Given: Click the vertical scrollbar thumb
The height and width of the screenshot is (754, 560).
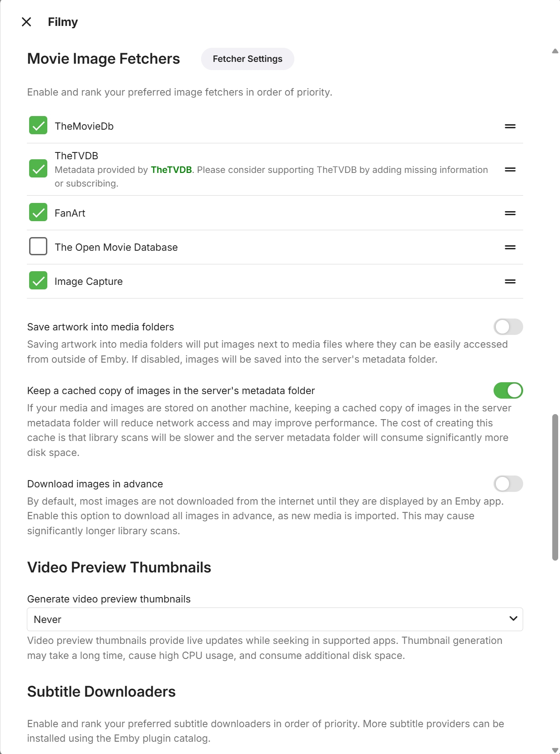Looking at the screenshot, I should [x=555, y=487].
